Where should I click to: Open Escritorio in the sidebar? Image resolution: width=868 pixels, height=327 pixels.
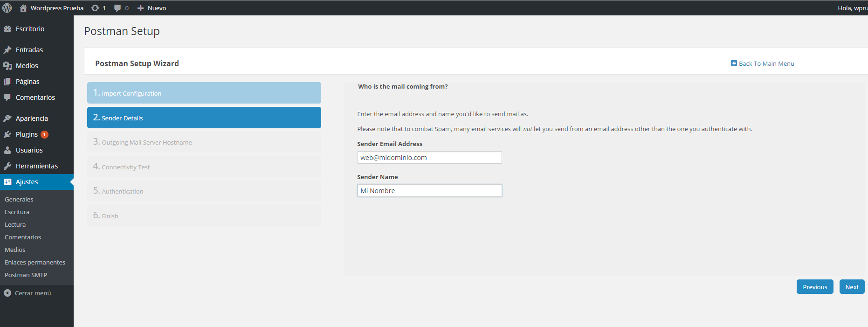pos(37,29)
